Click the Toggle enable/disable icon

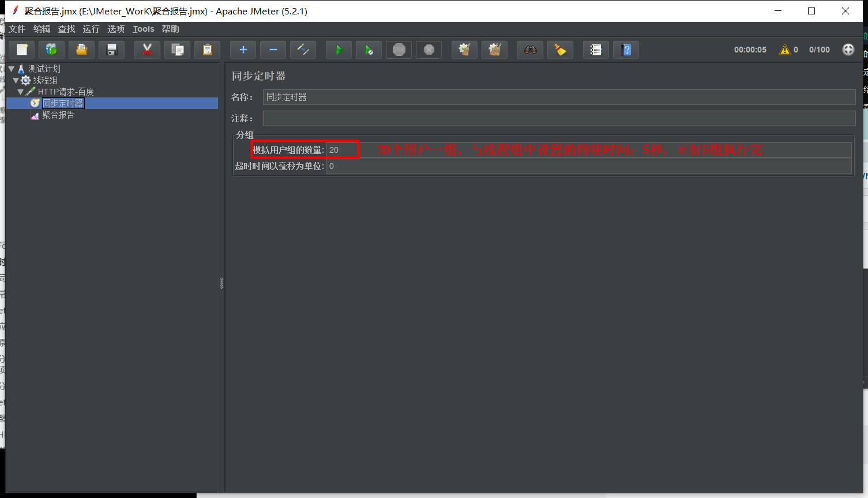[303, 50]
